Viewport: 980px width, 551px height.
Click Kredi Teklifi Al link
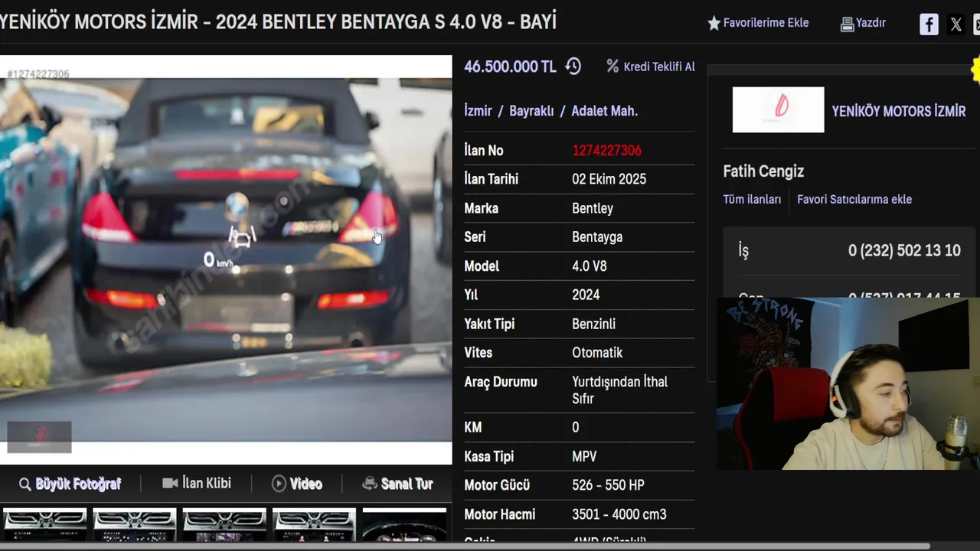point(659,67)
